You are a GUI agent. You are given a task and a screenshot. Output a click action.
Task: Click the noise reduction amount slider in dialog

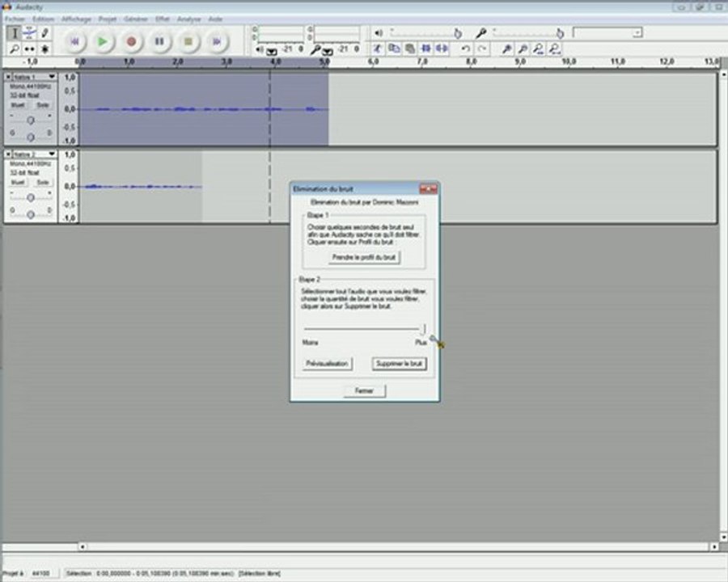[365, 329]
